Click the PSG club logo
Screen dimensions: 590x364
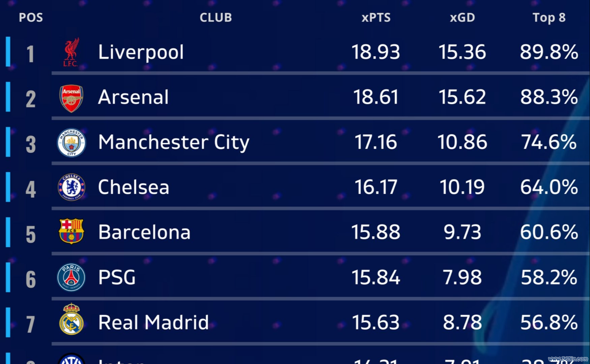(x=71, y=277)
